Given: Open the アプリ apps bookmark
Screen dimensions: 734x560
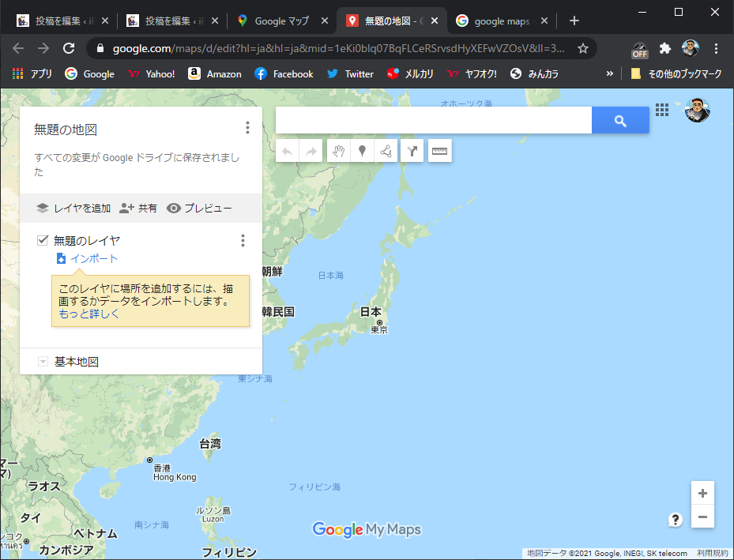Looking at the screenshot, I should click(32, 73).
